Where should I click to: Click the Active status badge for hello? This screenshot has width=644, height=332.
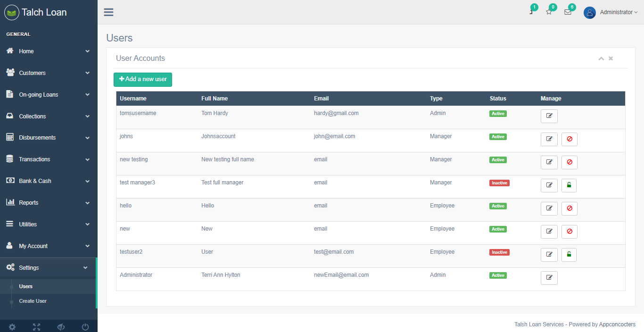(x=498, y=206)
